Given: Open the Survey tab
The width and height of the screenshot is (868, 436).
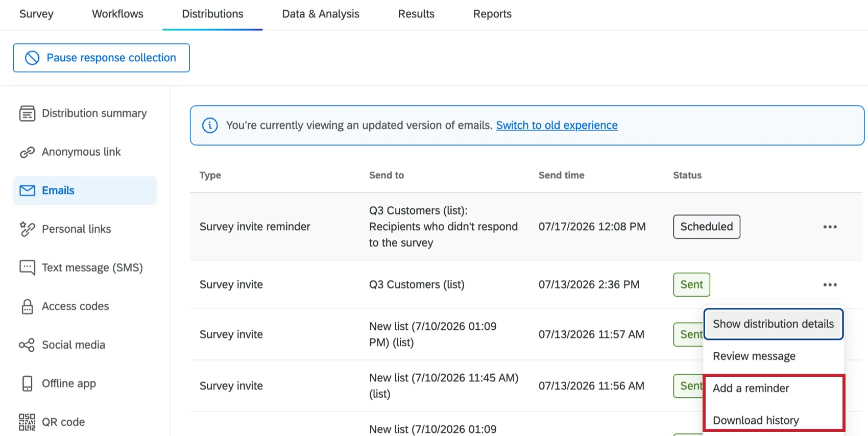Looking at the screenshot, I should click(x=36, y=14).
